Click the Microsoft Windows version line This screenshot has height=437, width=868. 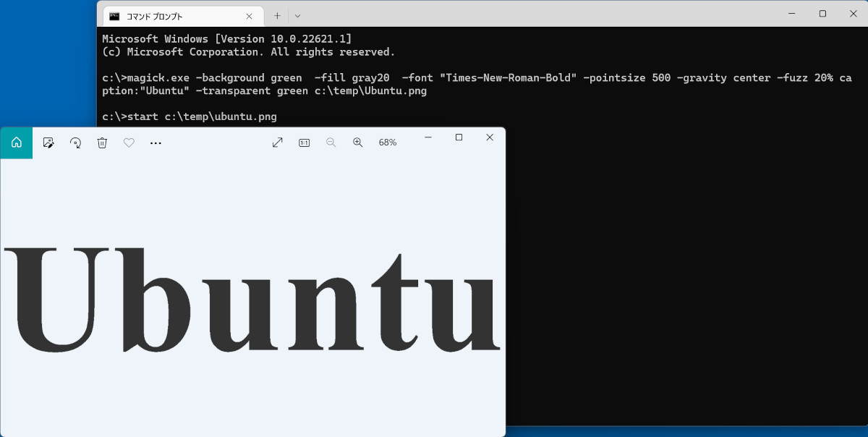point(227,38)
